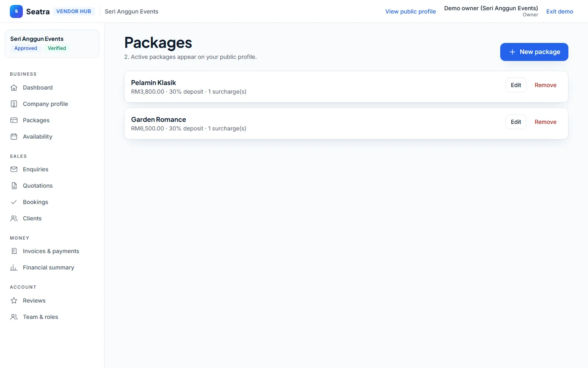Click the VENDOR HUB badge
The width and height of the screenshot is (588, 368).
[x=74, y=11]
